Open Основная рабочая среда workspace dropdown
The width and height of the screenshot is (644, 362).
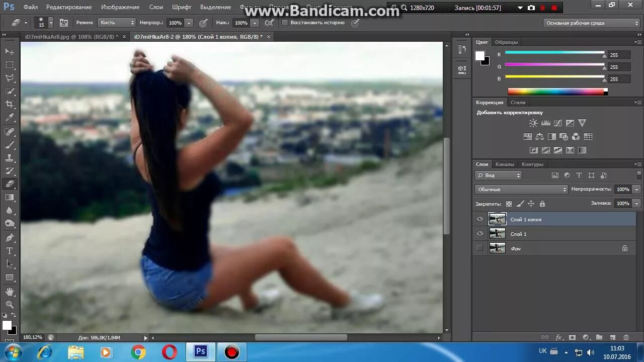591,23
